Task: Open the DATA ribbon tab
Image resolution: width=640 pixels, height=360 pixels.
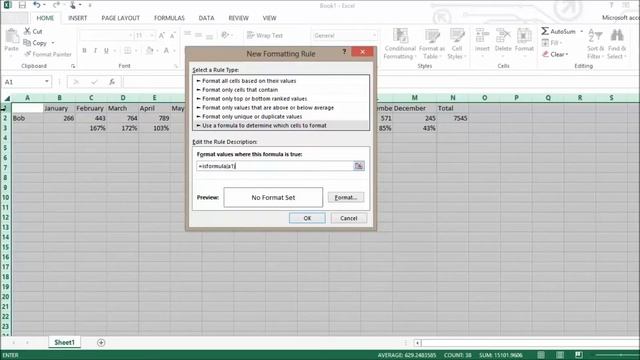Action: coord(206,18)
